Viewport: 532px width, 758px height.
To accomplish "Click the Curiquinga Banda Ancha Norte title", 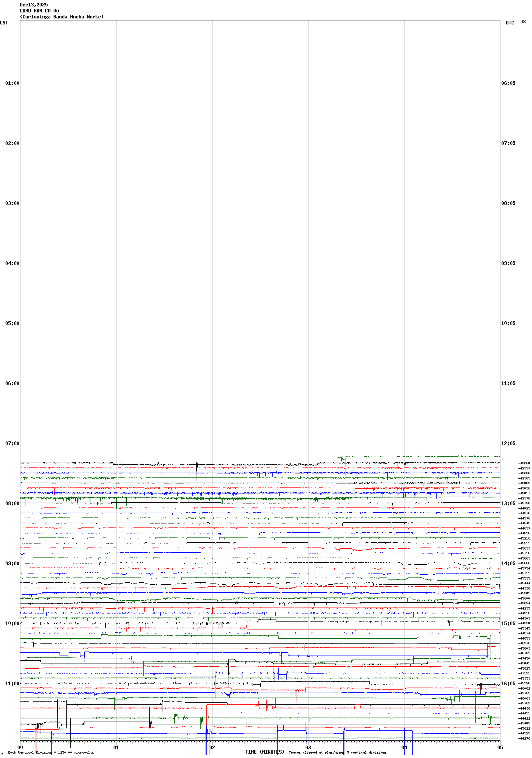I will coord(62,17).
